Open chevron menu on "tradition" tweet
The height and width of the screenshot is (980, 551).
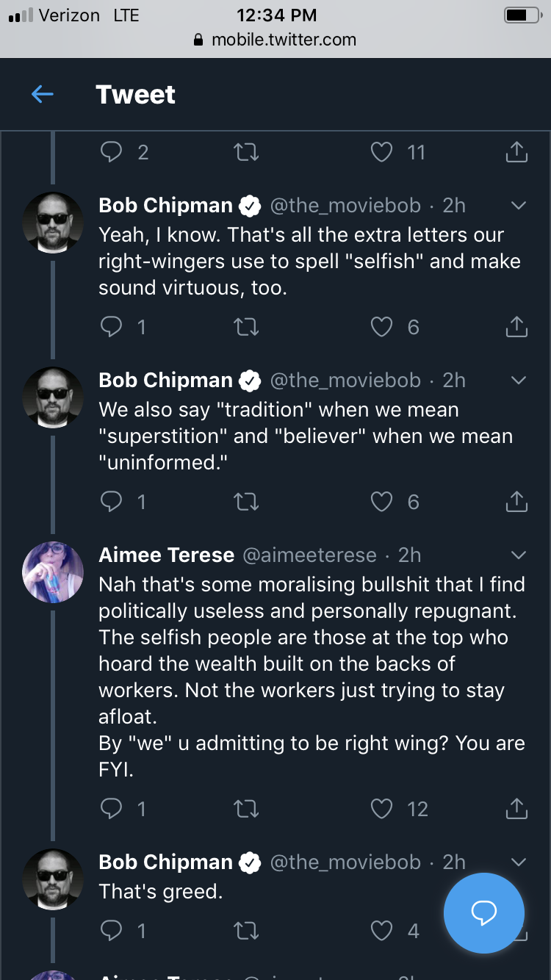pyautogui.click(x=519, y=381)
